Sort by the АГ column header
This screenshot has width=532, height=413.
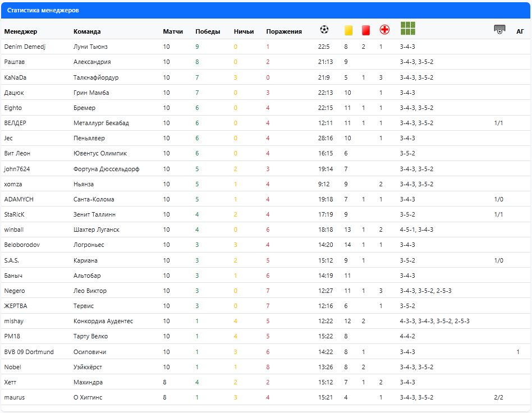click(520, 31)
